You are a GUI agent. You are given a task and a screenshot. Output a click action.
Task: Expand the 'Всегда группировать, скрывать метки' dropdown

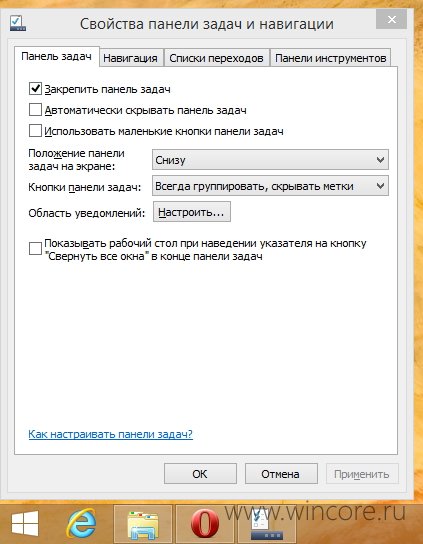[x=270, y=186]
